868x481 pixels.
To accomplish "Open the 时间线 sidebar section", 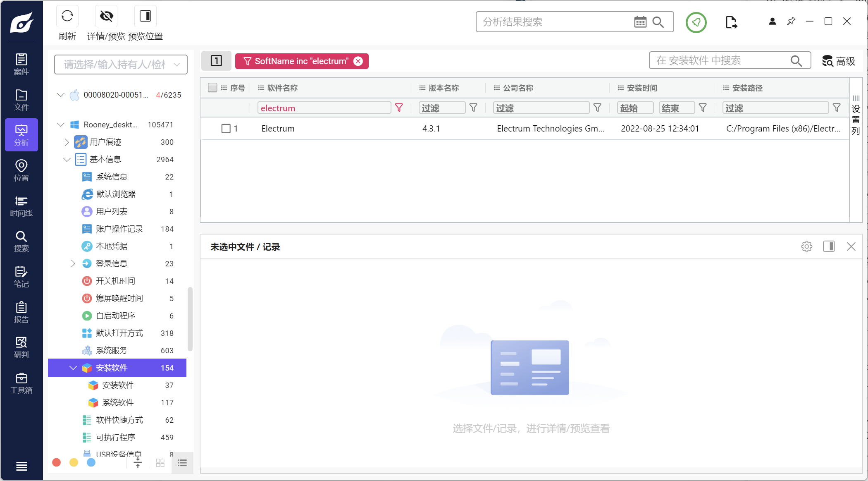I will 21,206.
